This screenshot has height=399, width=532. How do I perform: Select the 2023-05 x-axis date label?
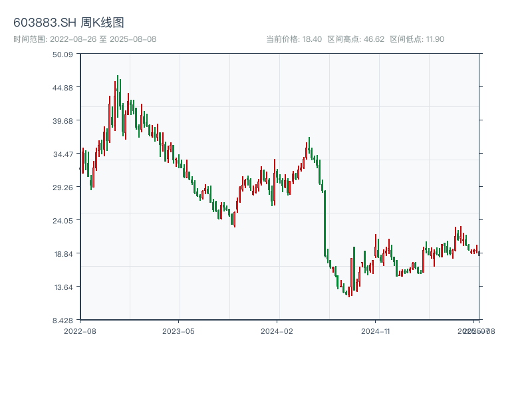[x=178, y=331]
